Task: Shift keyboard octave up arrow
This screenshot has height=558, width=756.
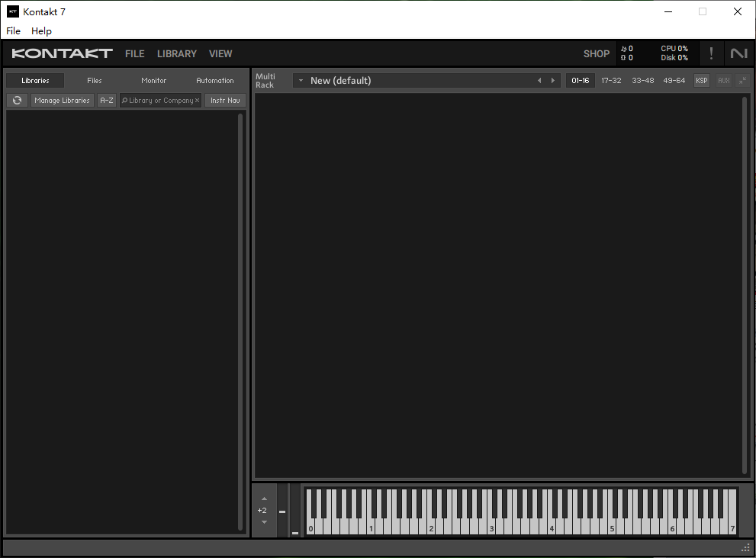Action: [264, 499]
